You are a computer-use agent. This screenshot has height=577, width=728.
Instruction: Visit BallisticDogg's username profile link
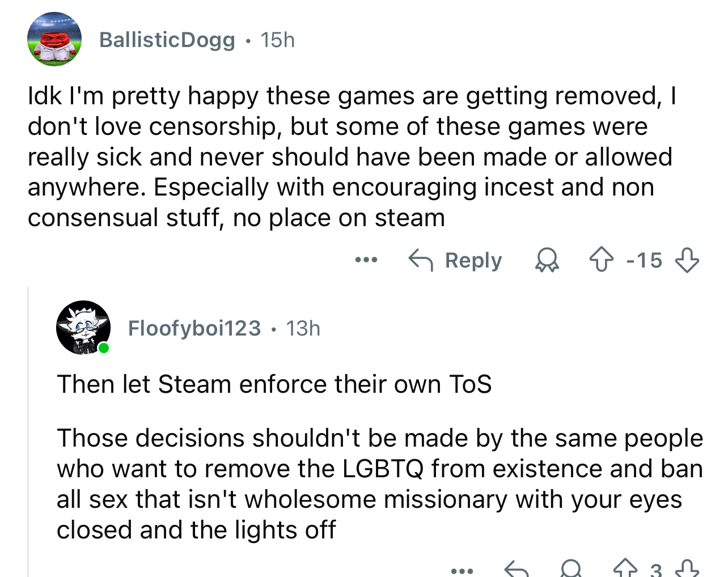pyautogui.click(x=167, y=40)
